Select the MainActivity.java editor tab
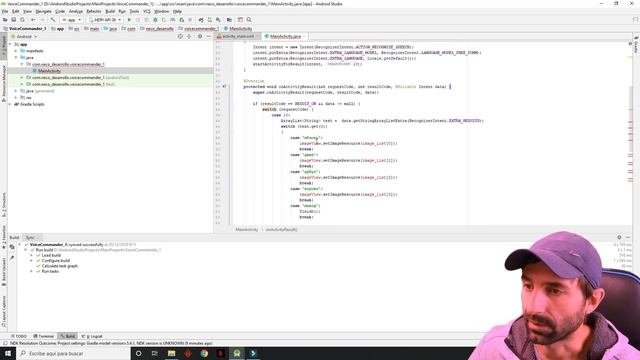The image size is (640, 360). pos(284,36)
